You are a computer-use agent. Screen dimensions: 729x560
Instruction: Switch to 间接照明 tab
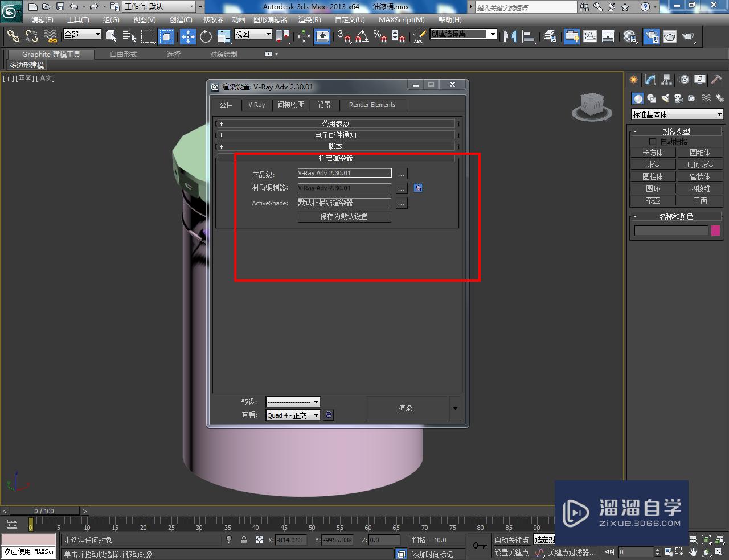[x=290, y=105]
